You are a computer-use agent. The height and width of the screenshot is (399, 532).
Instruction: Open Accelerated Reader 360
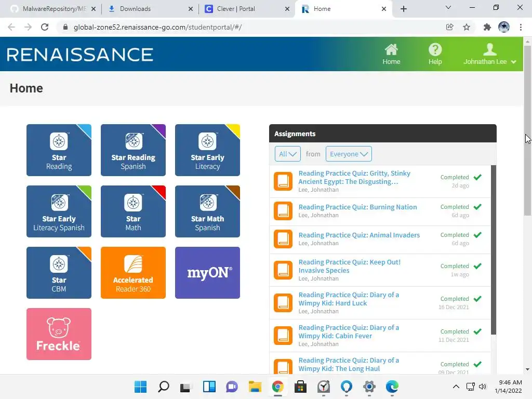tap(133, 273)
